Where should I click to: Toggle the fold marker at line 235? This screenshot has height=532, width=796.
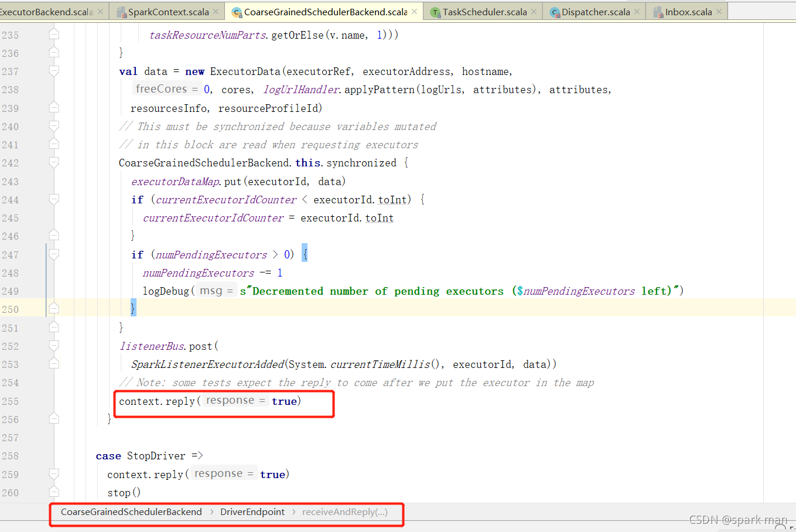pos(54,35)
